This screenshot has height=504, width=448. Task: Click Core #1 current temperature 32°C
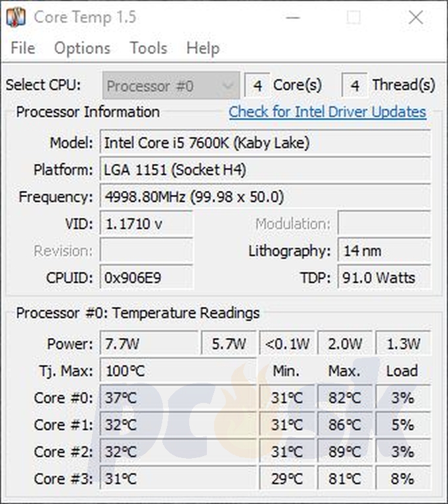coord(178,425)
